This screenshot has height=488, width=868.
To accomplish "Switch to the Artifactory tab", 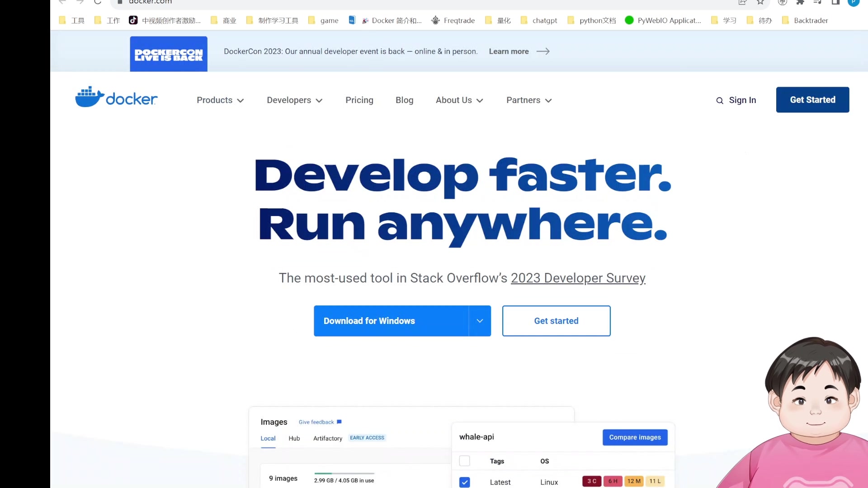I will tap(328, 439).
